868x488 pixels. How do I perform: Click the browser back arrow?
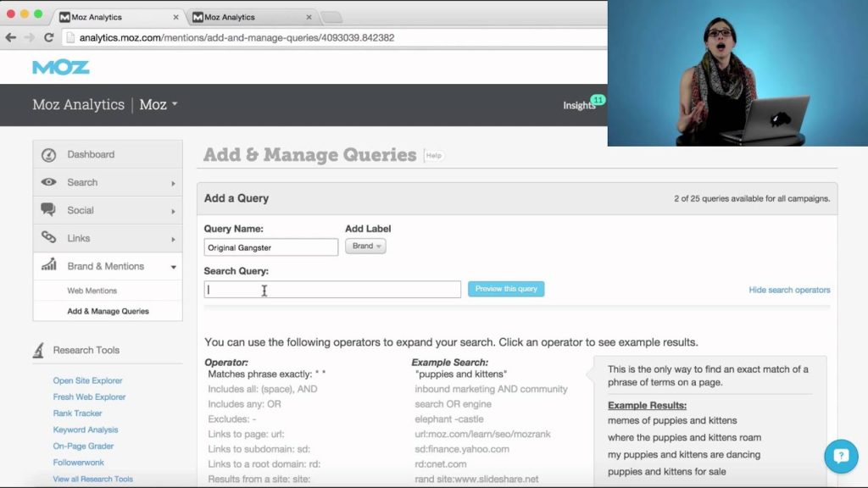click(x=10, y=37)
